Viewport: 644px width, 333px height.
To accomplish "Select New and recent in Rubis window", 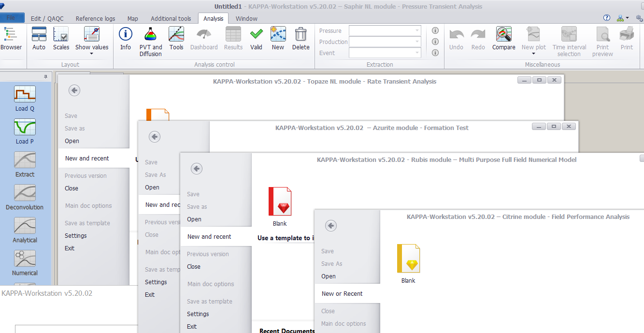I will click(x=216, y=237).
